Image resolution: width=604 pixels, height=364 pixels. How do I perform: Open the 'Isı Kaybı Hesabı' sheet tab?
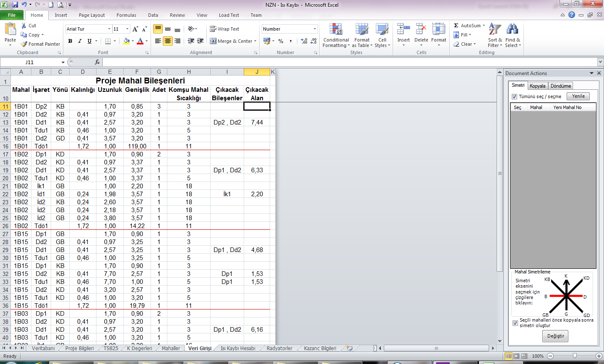click(238, 348)
